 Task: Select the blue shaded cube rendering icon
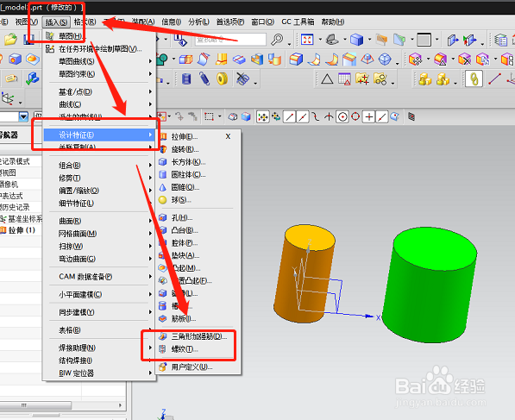point(356,40)
